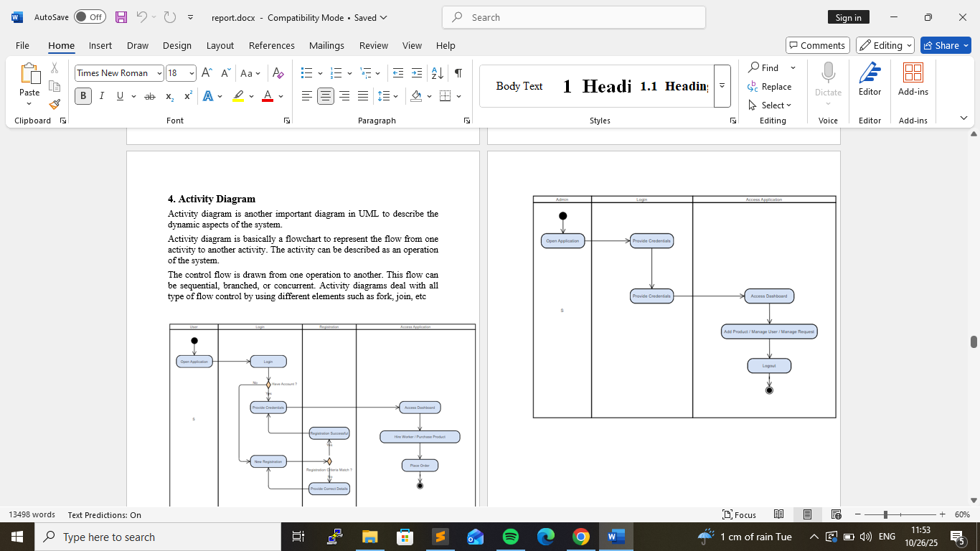980x551 pixels.
Task: Open the References tab
Action: 271,45
